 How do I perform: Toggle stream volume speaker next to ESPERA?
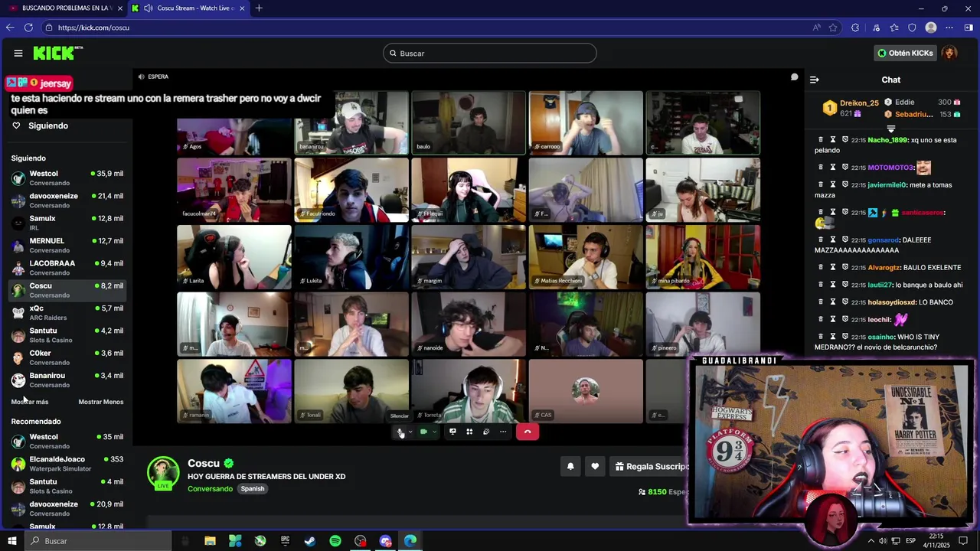coord(142,77)
